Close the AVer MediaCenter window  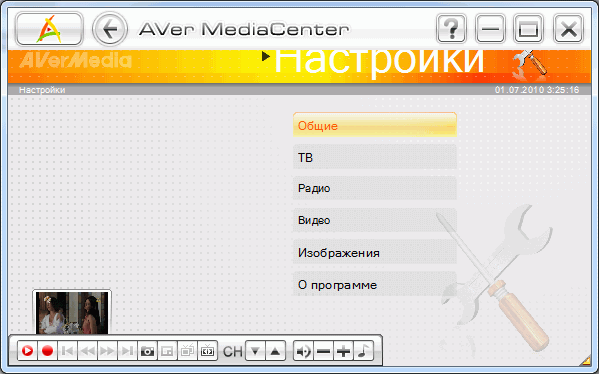[568, 29]
